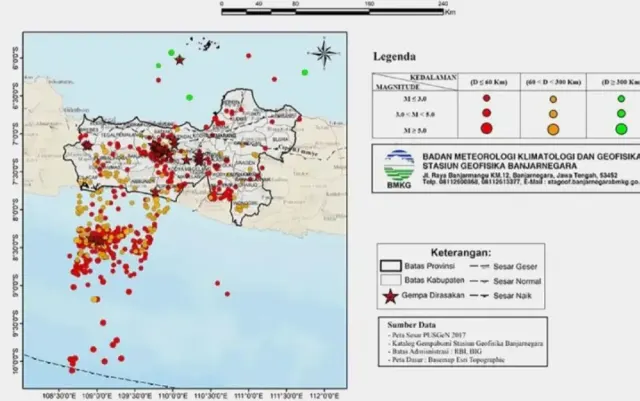Click the '240' scale bar label

click(443, 4)
